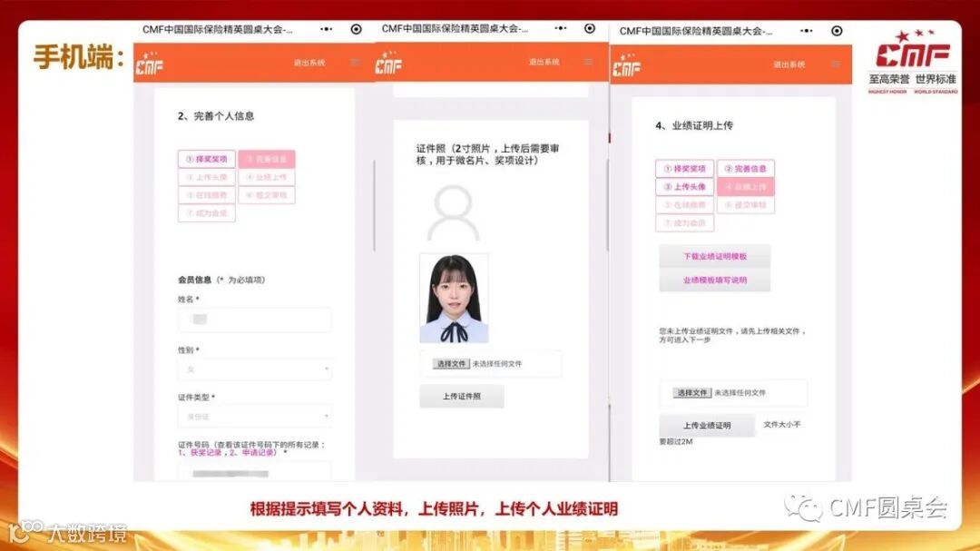Image resolution: width=980 pixels, height=551 pixels.
Task: Click the 上传业绩证明 button
Action: click(x=707, y=426)
